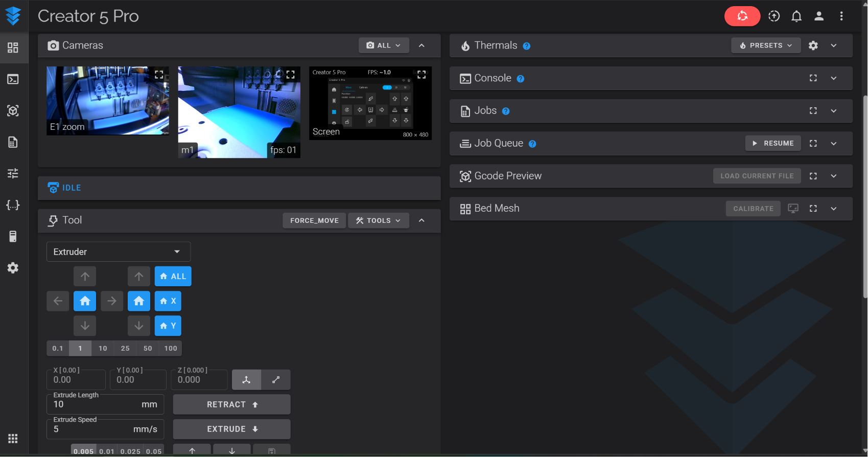The image size is (868, 457).
Task: Click Home ALL button
Action: click(173, 277)
